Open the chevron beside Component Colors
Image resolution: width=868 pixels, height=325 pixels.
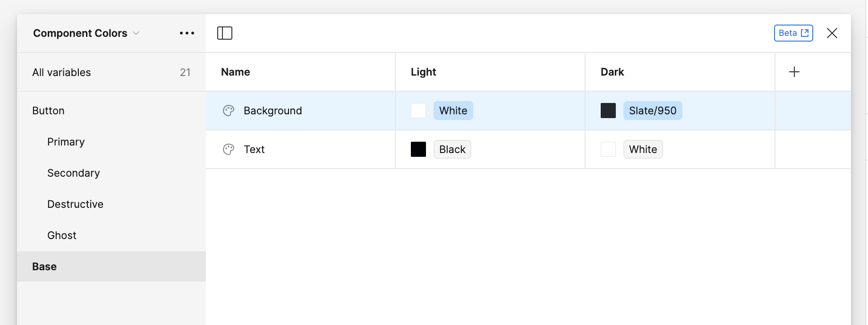136,33
